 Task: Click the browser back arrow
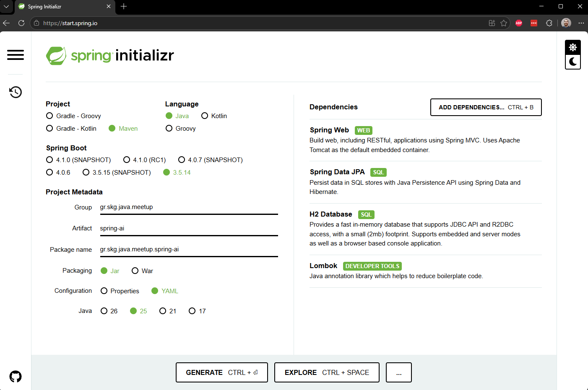point(6,23)
